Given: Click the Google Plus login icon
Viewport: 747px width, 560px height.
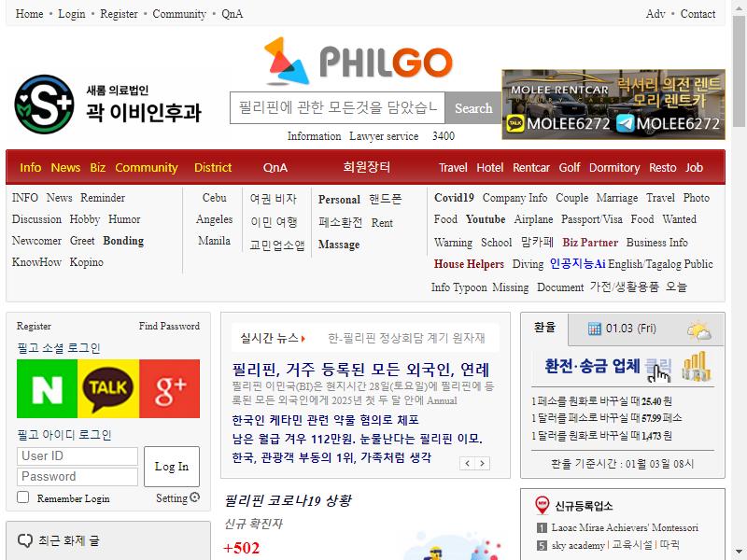Looking at the screenshot, I should pyautogui.click(x=170, y=388).
